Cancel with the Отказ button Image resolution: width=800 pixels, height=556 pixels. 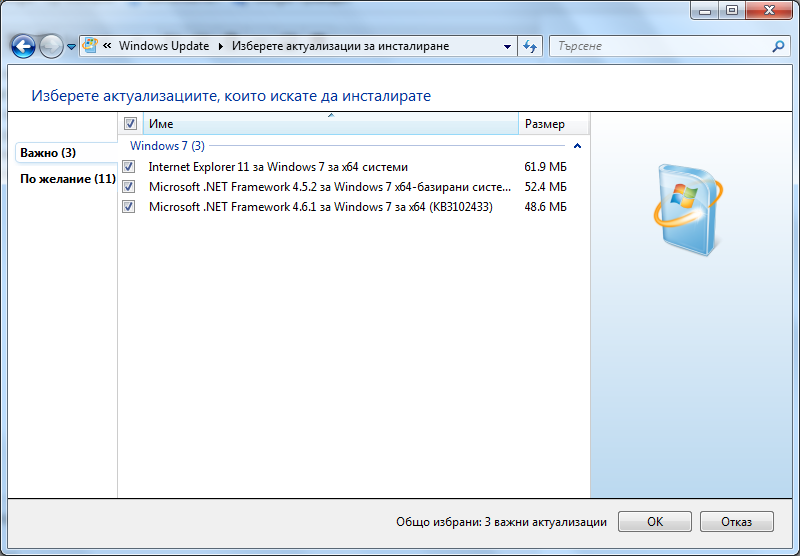pyautogui.click(x=736, y=521)
